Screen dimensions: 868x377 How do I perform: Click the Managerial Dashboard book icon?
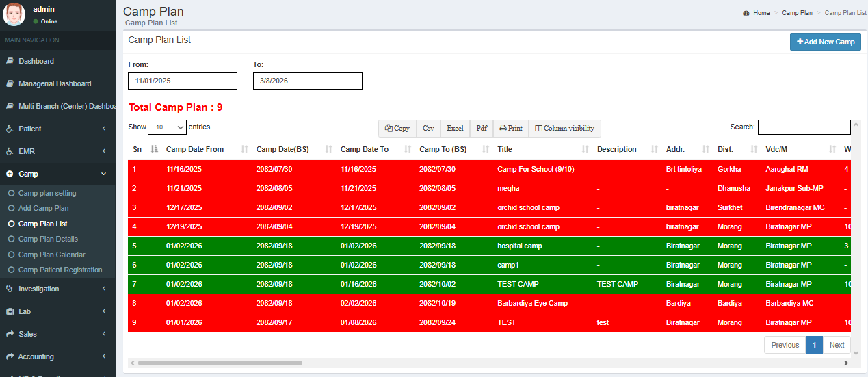(10, 83)
